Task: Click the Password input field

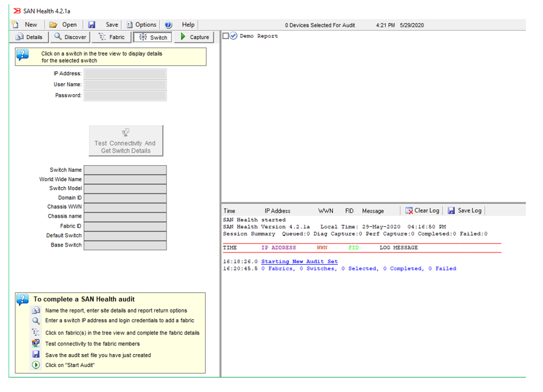Action: 125,96
